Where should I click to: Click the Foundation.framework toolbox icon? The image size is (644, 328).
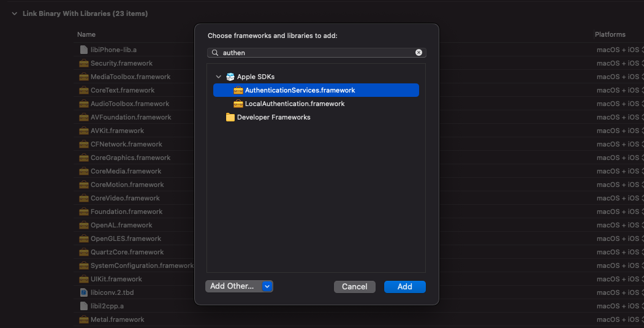(84, 212)
